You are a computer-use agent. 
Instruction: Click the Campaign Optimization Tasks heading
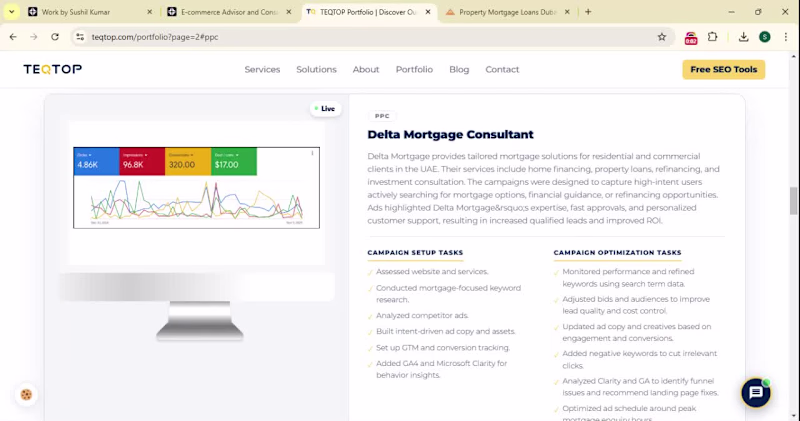pos(617,253)
